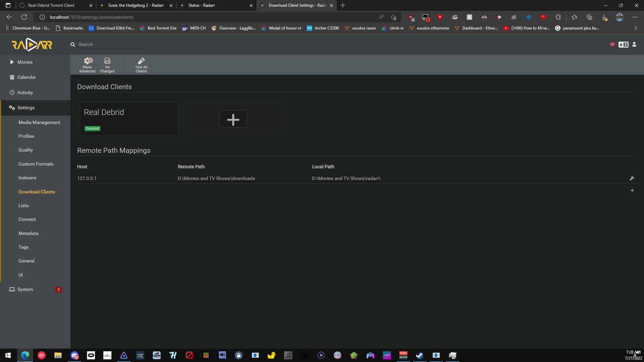Open the Movies section in sidebar
Viewport: 644px width, 362px height.
point(25,62)
